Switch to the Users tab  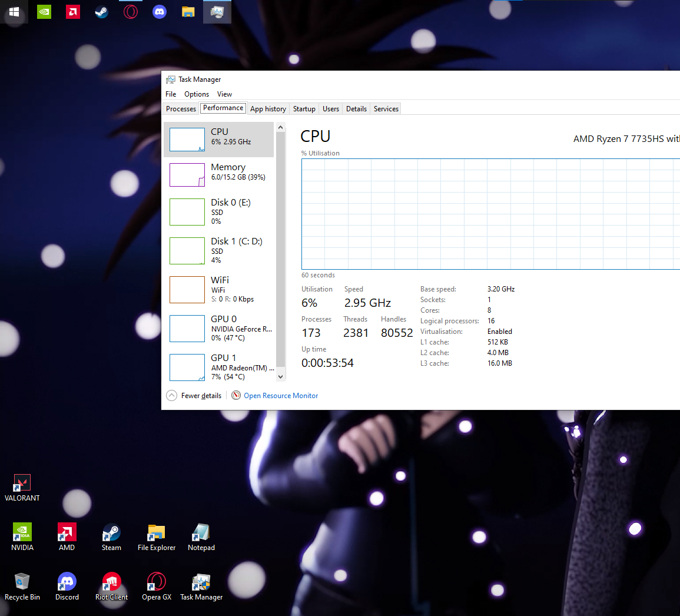click(x=331, y=109)
